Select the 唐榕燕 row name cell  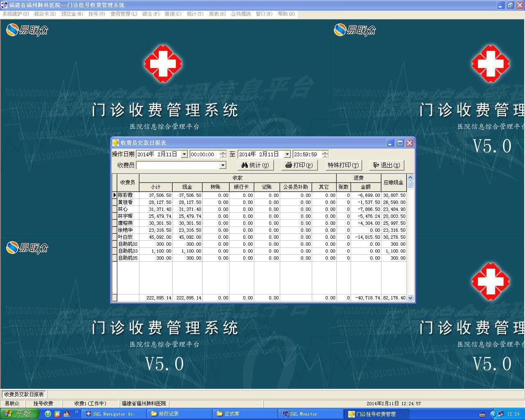coord(128,223)
